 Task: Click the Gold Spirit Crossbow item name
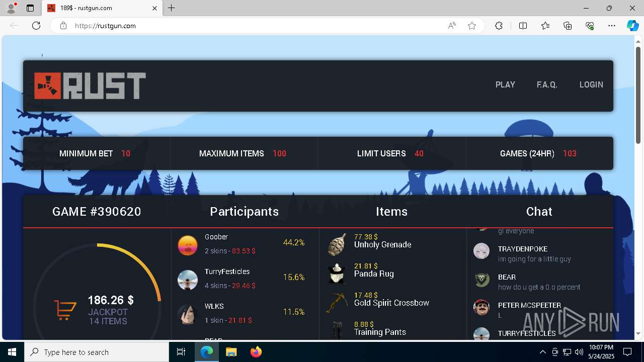[x=391, y=303]
